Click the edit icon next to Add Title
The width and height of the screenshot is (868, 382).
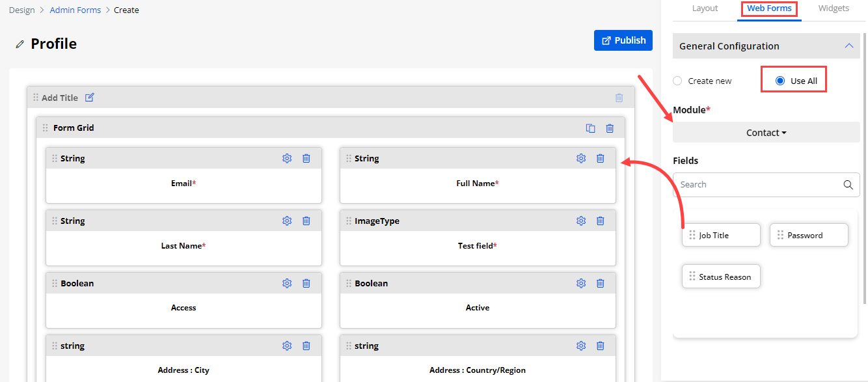(x=90, y=98)
